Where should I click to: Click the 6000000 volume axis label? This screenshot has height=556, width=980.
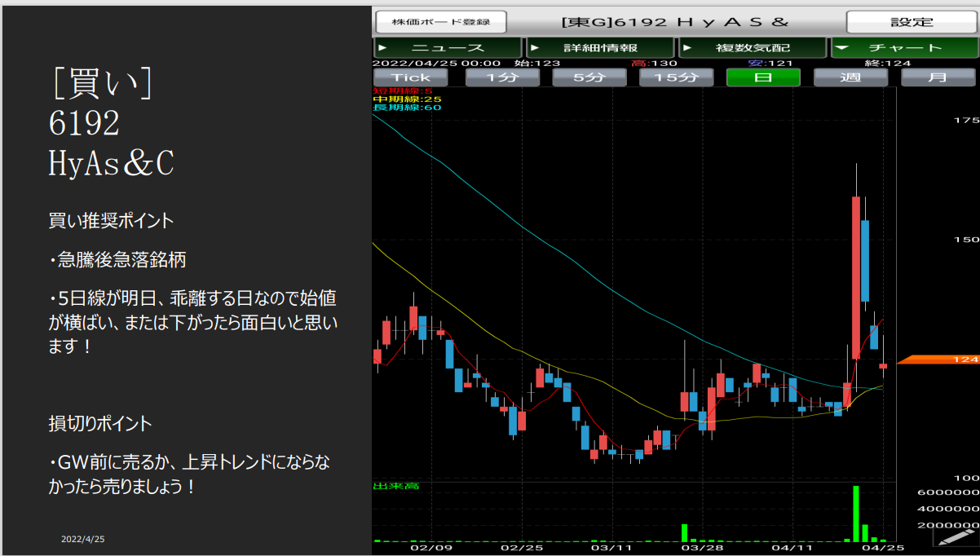[948, 492]
